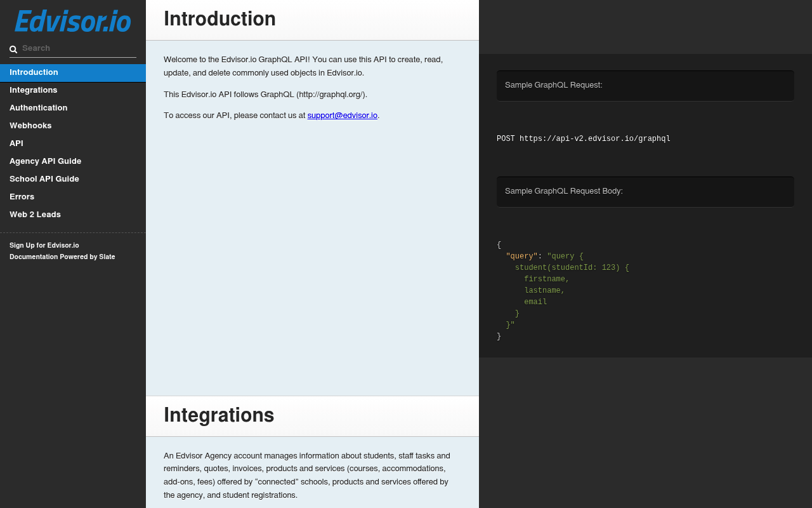Image resolution: width=812 pixels, height=508 pixels.
Task: Open Web 2 Leads section
Action: [x=73, y=215]
